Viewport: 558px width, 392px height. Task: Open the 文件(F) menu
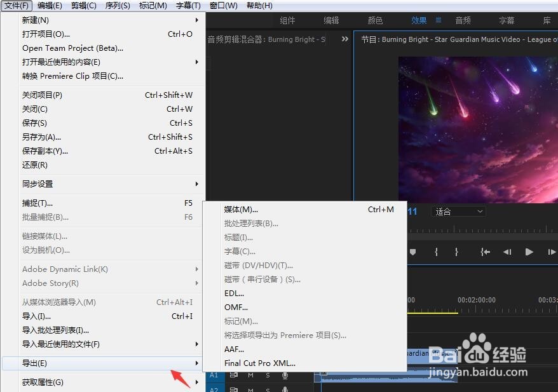pos(17,6)
